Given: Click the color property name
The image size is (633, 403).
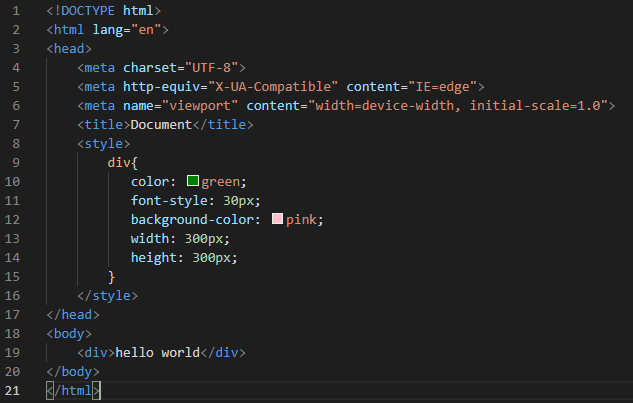Looking at the screenshot, I should [x=150, y=182].
